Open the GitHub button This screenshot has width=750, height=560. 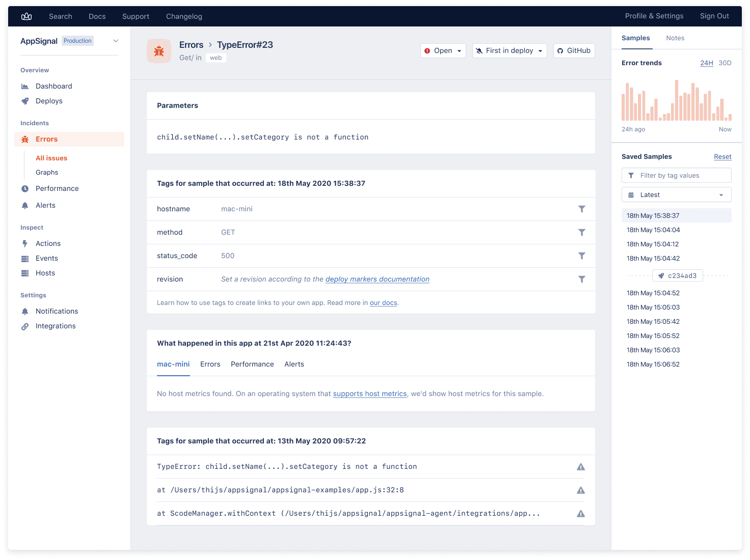tap(574, 51)
